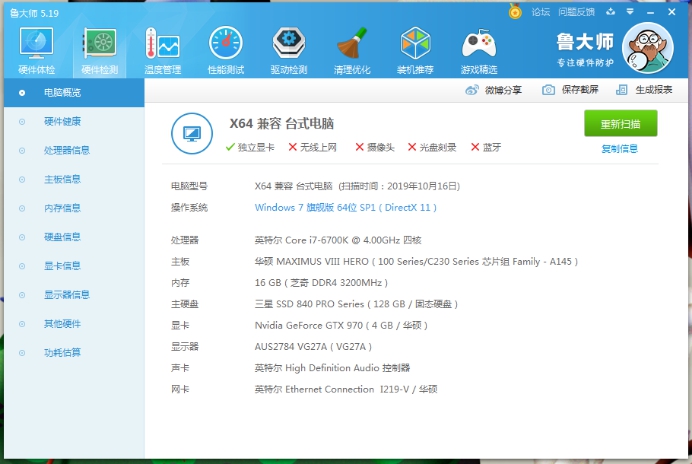
Task: Launch the 清理优化 cleanup broom tool
Action: click(352, 50)
